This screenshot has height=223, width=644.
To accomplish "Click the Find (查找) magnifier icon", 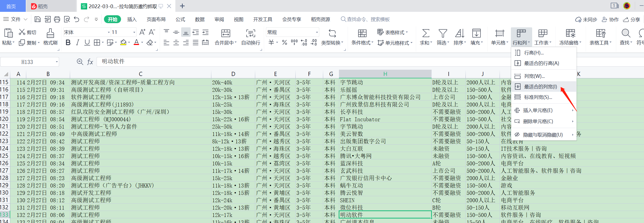I will tap(626, 33).
